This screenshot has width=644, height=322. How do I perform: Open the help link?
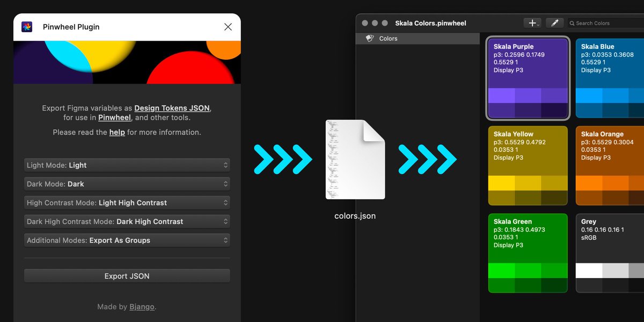tap(117, 132)
